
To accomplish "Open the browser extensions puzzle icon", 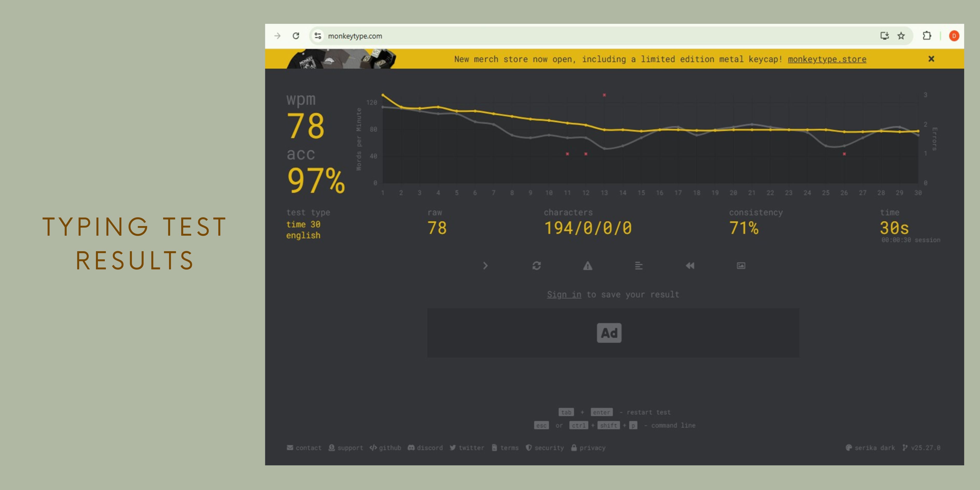I will pyautogui.click(x=927, y=36).
